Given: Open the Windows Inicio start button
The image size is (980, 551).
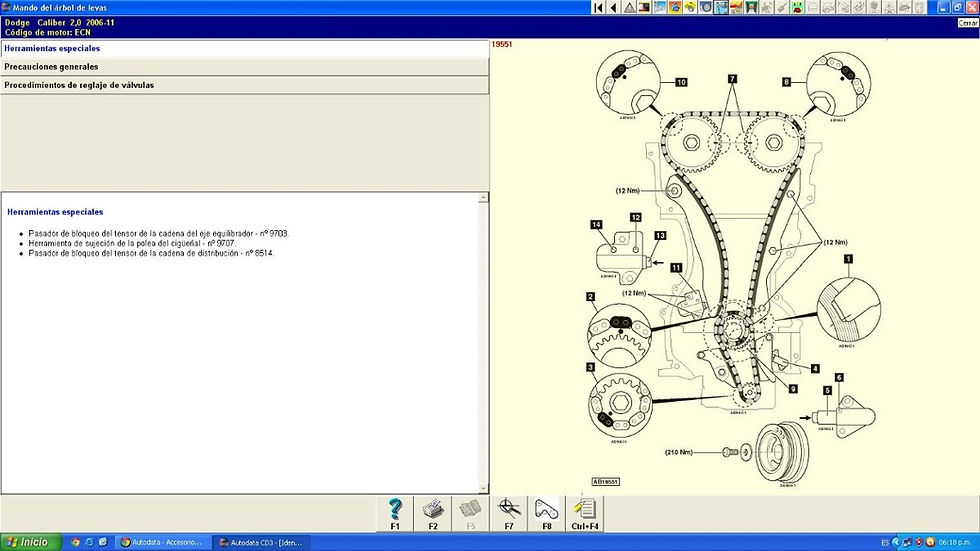Looking at the screenshot, I should click(x=31, y=542).
